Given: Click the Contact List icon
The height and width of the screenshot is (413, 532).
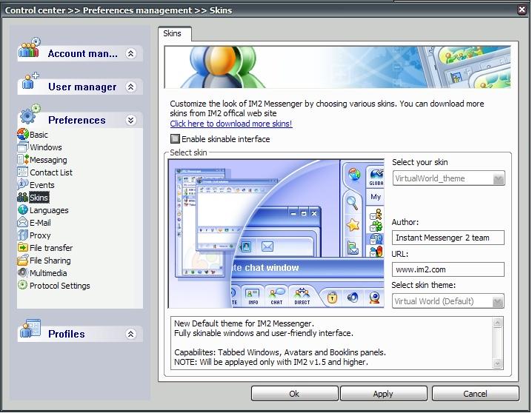Looking at the screenshot, I should [x=23, y=172].
